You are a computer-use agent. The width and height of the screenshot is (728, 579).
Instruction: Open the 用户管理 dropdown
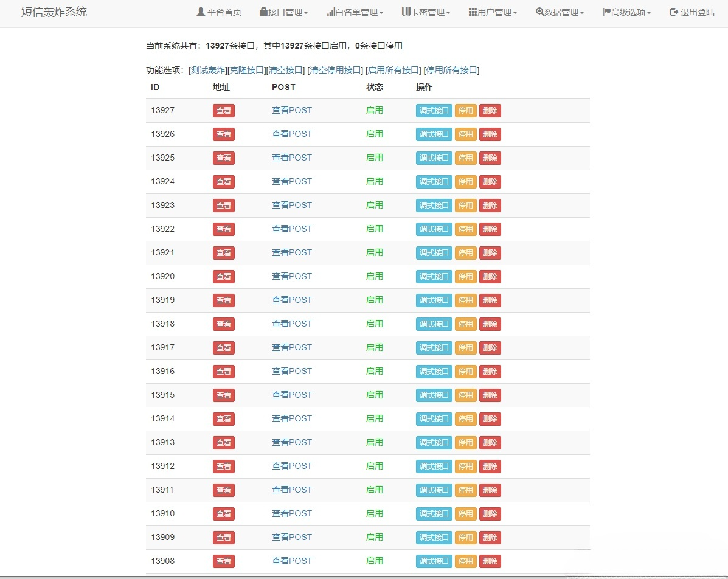tap(493, 12)
